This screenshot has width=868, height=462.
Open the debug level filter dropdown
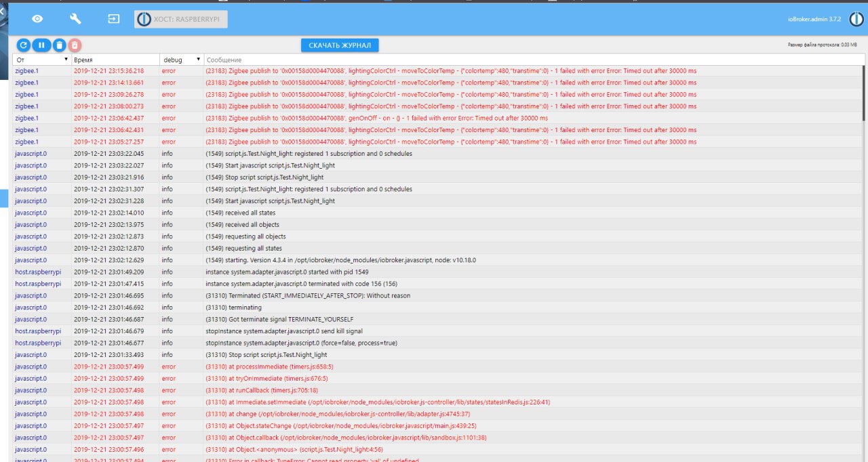point(182,60)
